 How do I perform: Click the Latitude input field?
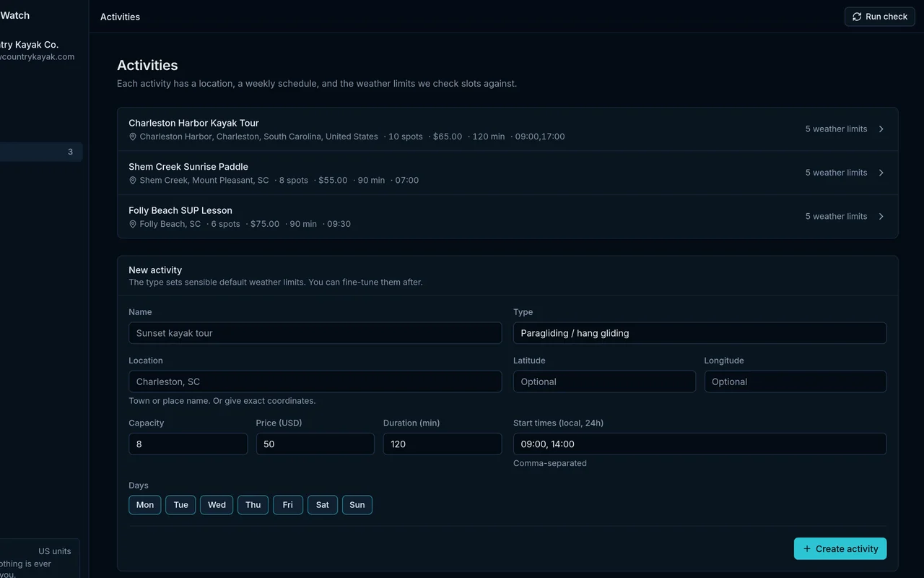(604, 381)
